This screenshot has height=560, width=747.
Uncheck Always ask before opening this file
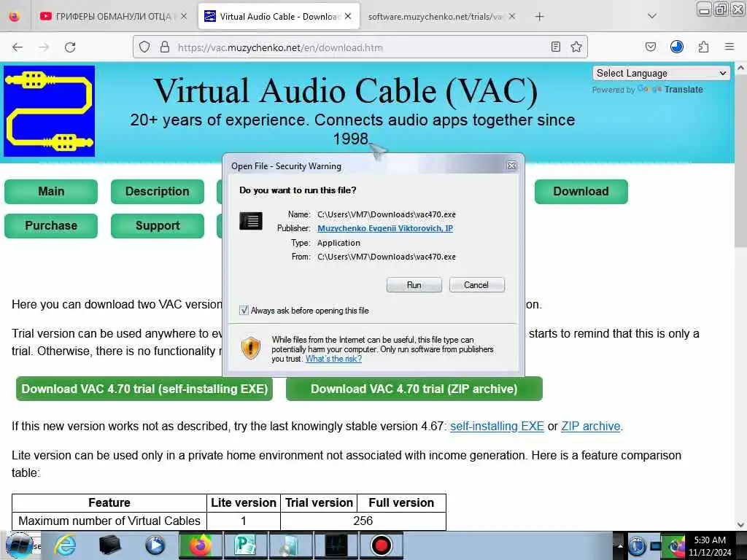pos(244,311)
